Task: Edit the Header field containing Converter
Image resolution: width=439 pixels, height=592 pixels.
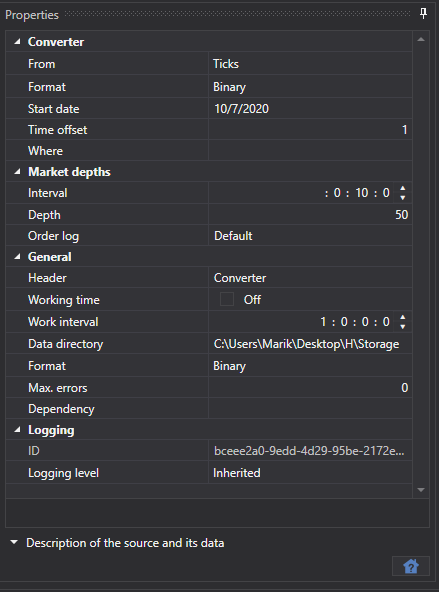Action: tap(310, 278)
